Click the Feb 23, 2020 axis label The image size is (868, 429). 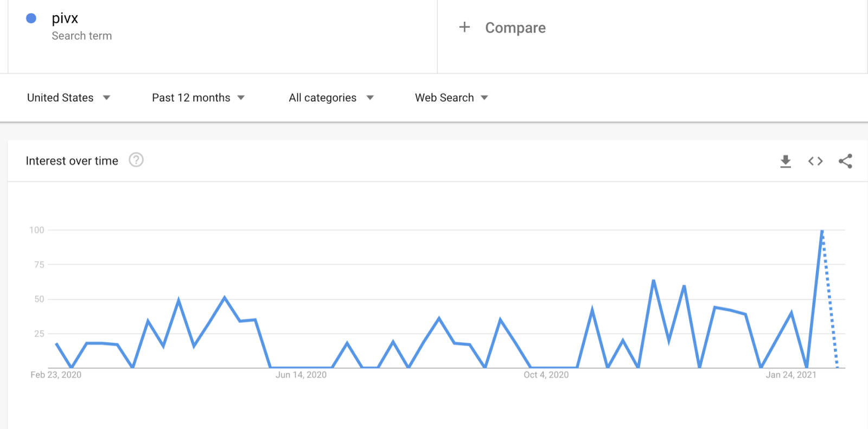(56, 375)
